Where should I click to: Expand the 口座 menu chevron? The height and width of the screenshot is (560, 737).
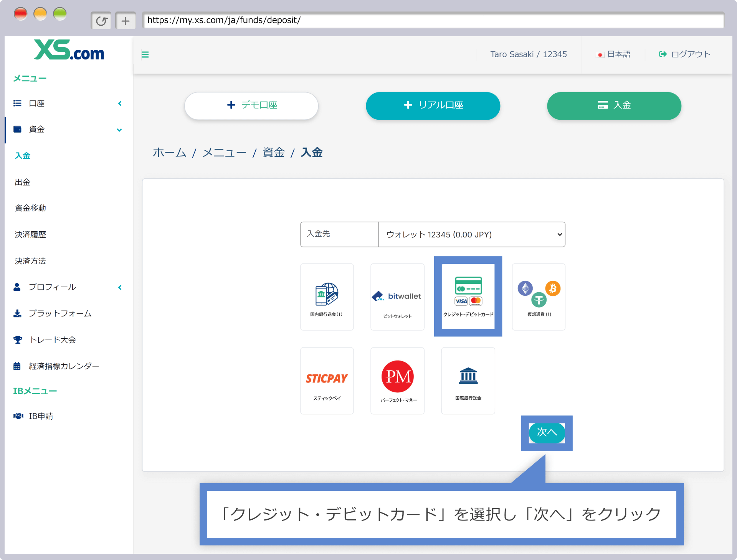click(x=120, y=103)
